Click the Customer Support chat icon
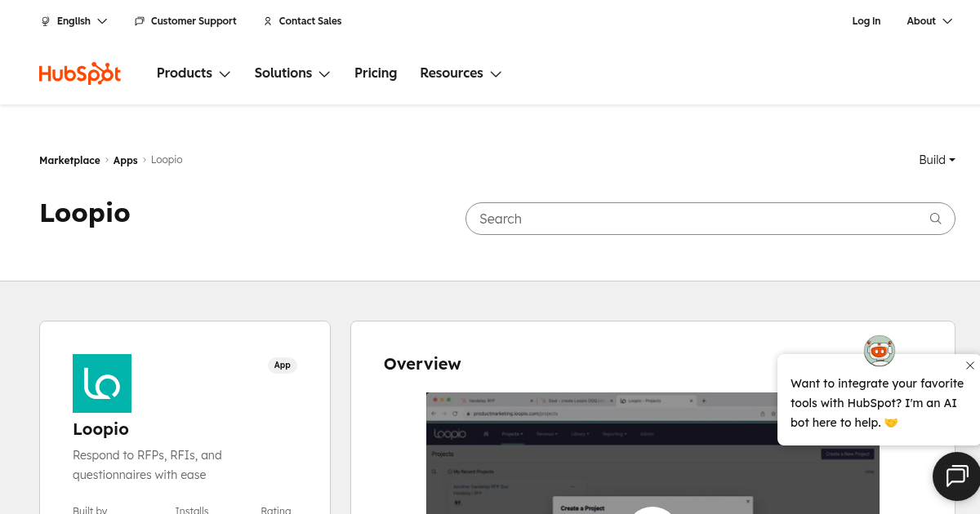Image resolution: width=980 pixels, height=514 pixels. click(x=140, y=21)
